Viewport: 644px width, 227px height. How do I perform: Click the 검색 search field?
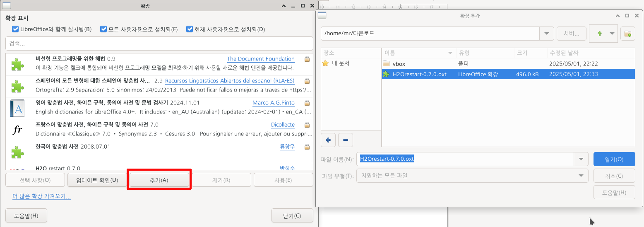coord(159,43)
